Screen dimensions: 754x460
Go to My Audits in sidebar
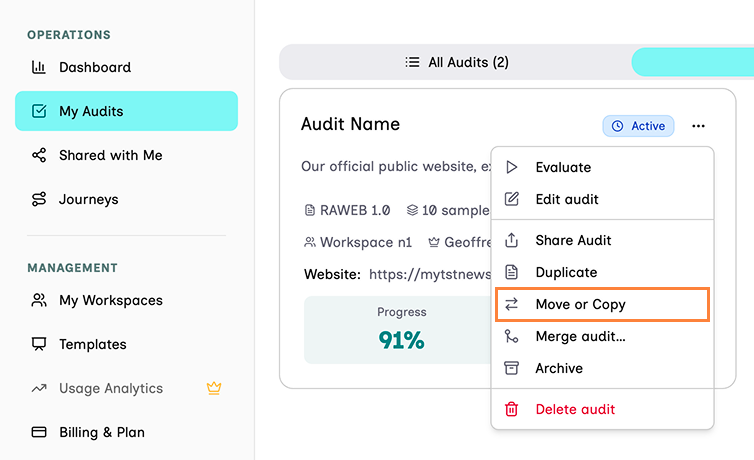point(126,111)
